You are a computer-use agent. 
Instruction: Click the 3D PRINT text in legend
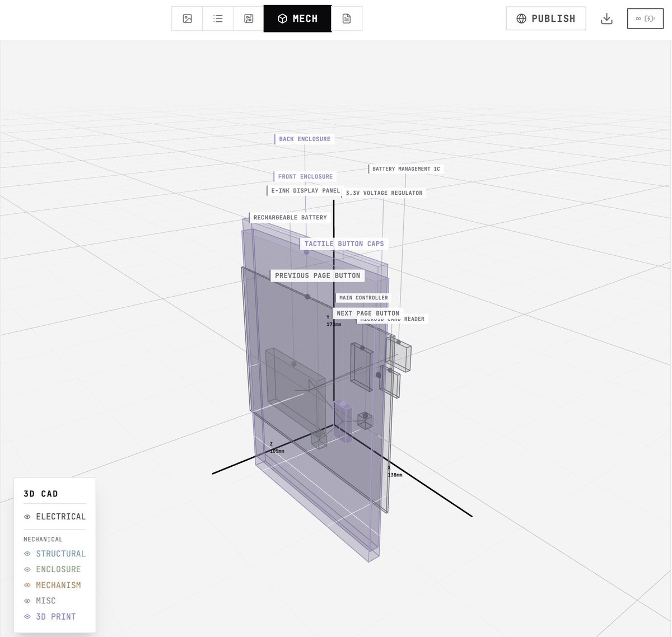click(x=56, y=616)
